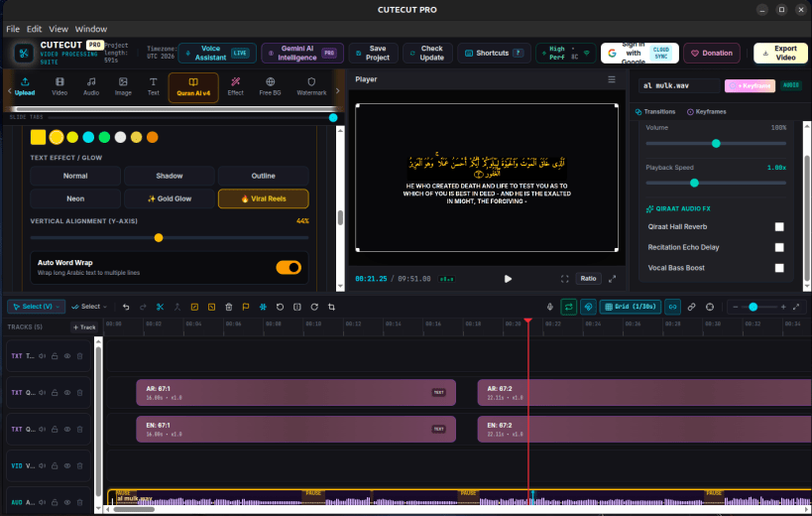Image resolution: width=812 pixels, height=516 pixels.
Task: Split clip with the scissors tool
Action: pyautogui.click(x=160, y=307)
